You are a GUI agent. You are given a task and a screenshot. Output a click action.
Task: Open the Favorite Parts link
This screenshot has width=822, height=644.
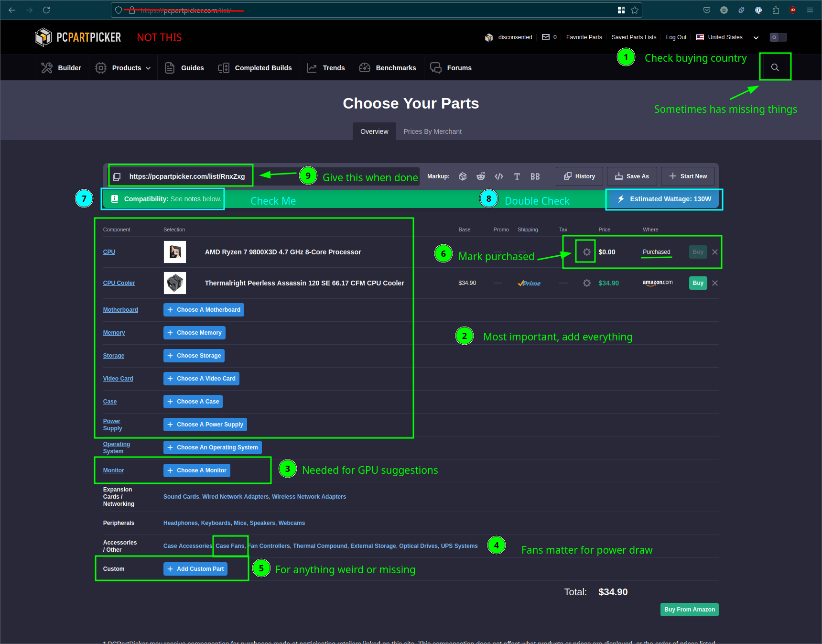pyautogui.click(x=584, y=37)
